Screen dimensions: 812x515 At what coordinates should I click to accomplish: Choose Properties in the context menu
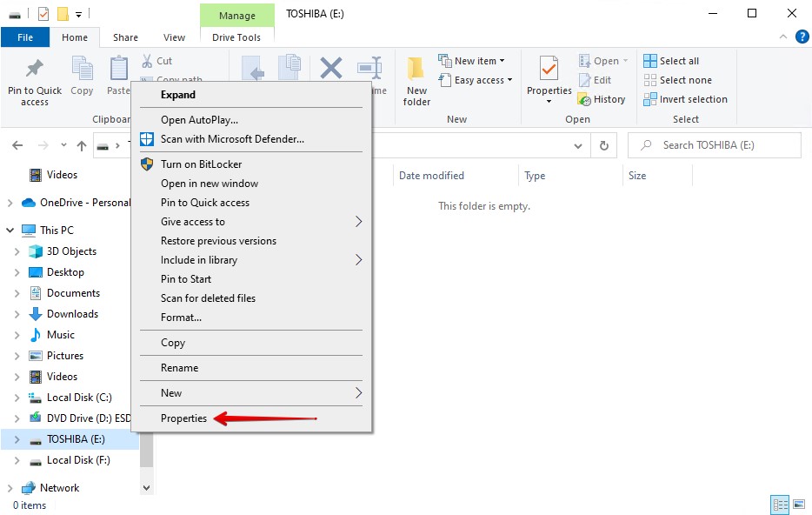coord(250,418)
